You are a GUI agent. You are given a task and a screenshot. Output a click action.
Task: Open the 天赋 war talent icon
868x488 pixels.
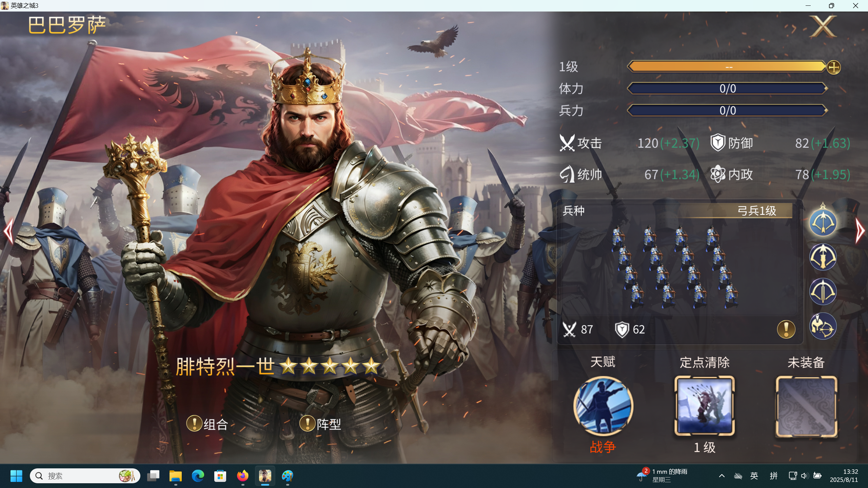pos(603,406)
